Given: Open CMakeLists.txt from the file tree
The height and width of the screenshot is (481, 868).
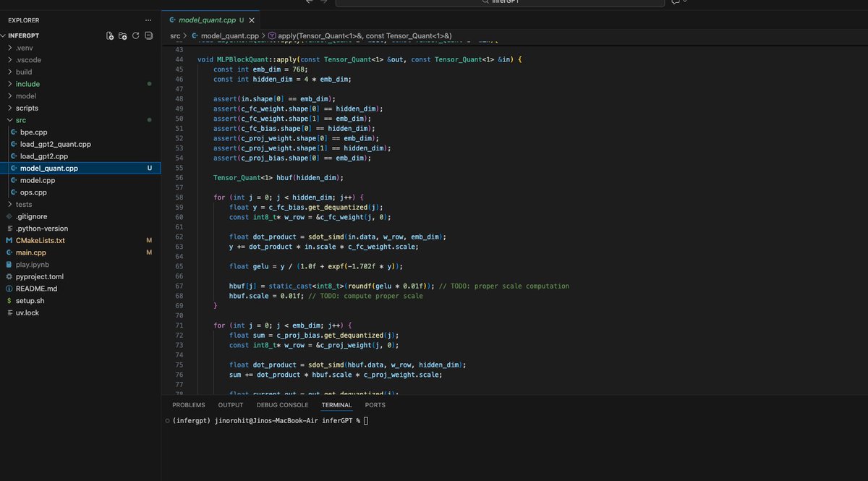Looking at the screenshot, I should click(x=80, y=240).
